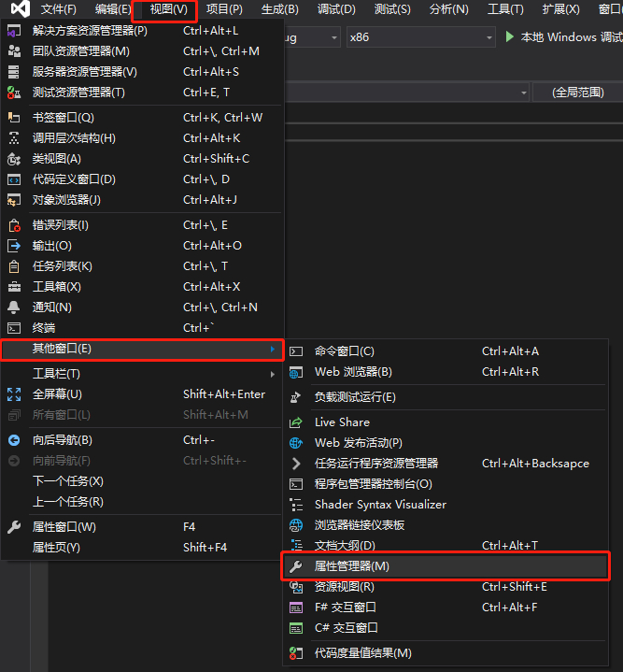623x672 pixels.
Task: Click the green start debugging arrow
Action: pyautogui.click(x=509, y=36)
